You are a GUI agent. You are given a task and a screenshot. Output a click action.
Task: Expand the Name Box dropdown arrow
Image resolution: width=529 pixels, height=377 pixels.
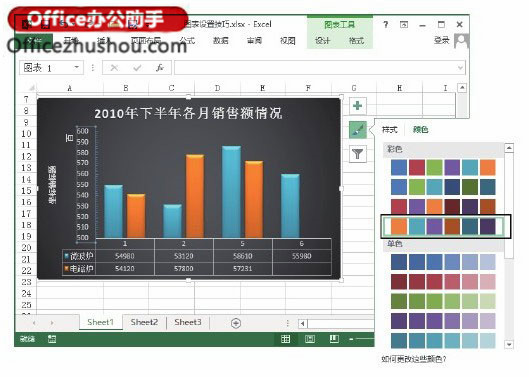(x=77, y=67)
